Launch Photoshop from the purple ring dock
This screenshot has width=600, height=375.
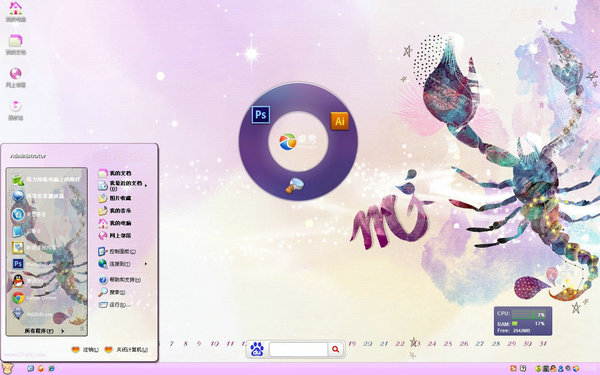point(261,114)
